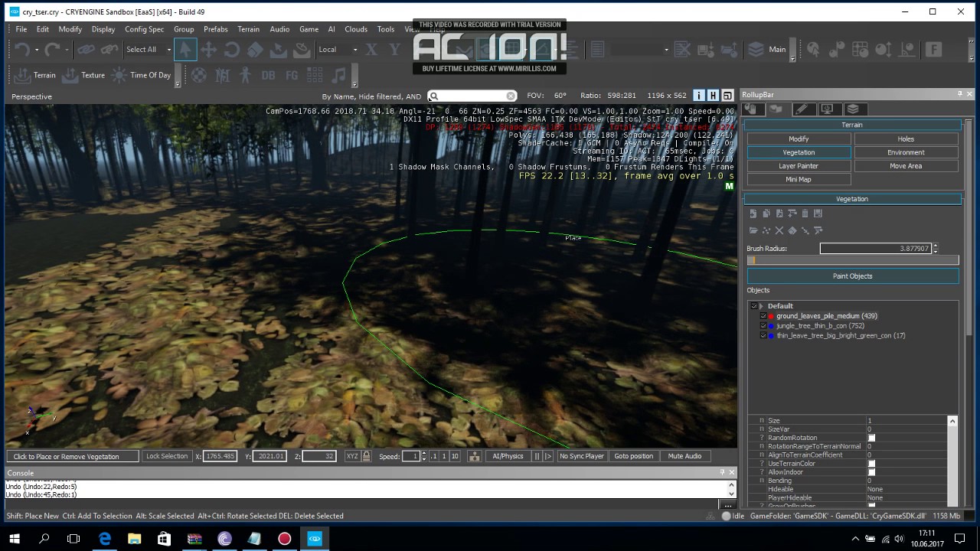This screenshot has height=551, width=980.
Task: Open the Audio Controls music-note icon
Action: click(x=338, y=75)
